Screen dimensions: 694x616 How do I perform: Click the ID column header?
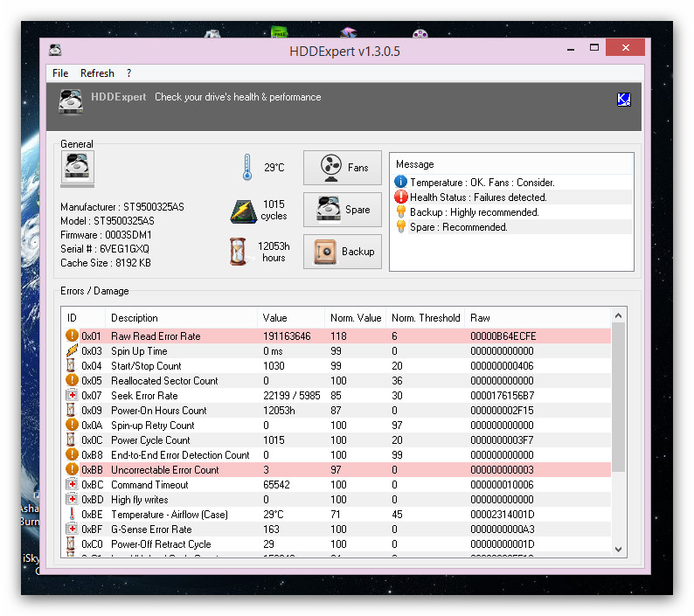pos(84,318)
